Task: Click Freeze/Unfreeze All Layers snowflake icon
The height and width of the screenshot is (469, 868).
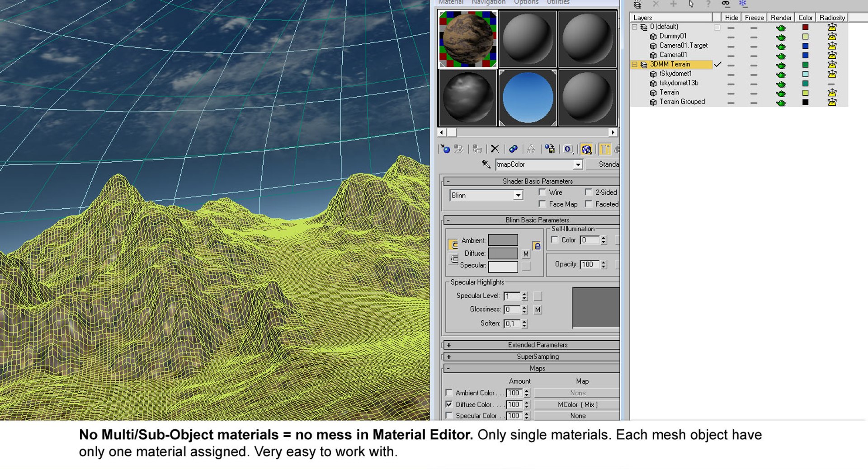Action: (x=743, y=4)
